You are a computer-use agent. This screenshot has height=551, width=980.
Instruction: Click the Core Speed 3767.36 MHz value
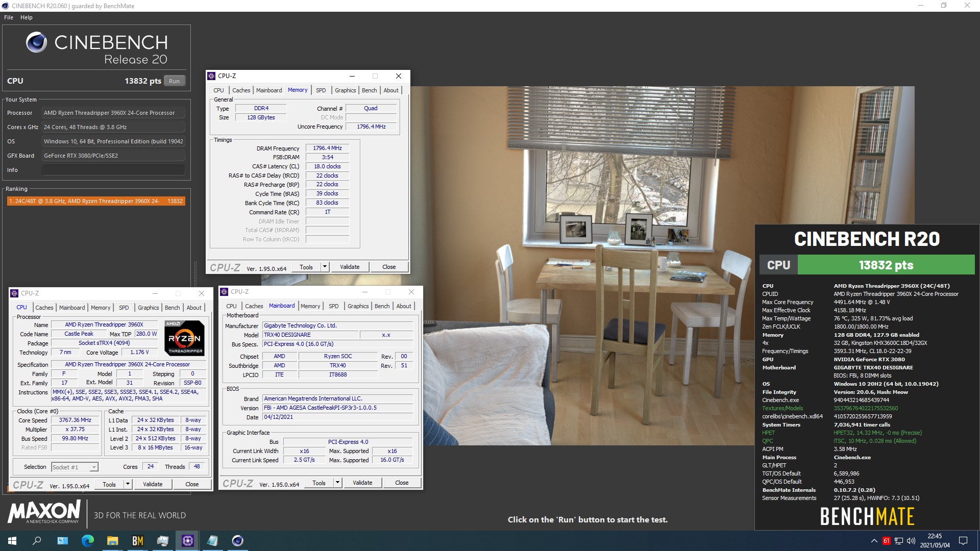[x=75, y=420]
